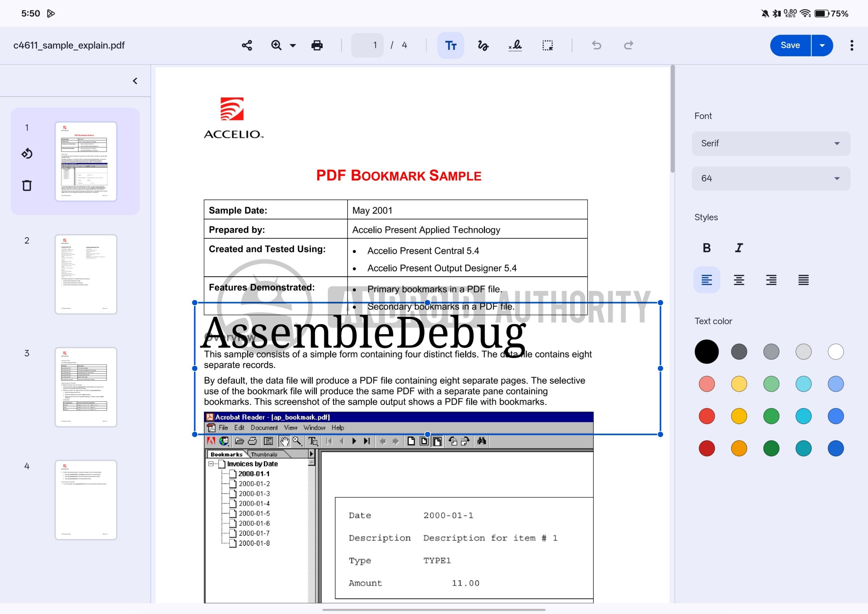
Task: Open page 4 thumbnail
Action: [86, 500]
